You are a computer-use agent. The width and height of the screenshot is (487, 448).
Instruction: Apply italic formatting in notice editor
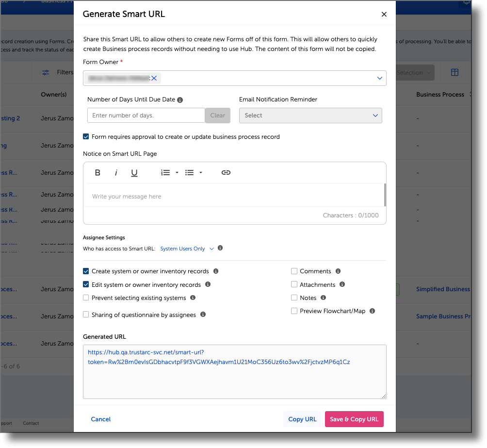tap(116, 173)
